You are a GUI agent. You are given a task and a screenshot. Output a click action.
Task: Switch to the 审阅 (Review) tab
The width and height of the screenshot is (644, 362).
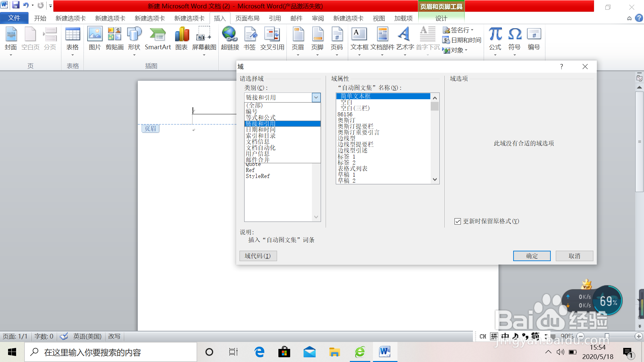coord(318,18)
